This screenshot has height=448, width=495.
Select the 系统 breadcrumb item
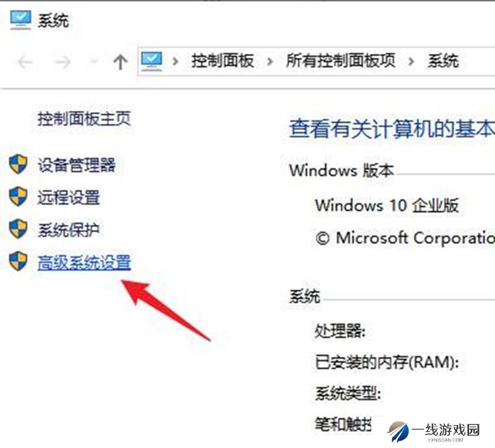tap(443, 61)
